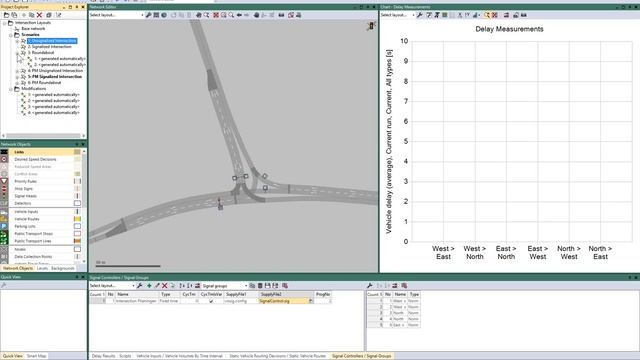640x360 pixels.
Task: Toggle Stop Signs visibility swatch
Action: click(x=77, y=189)
